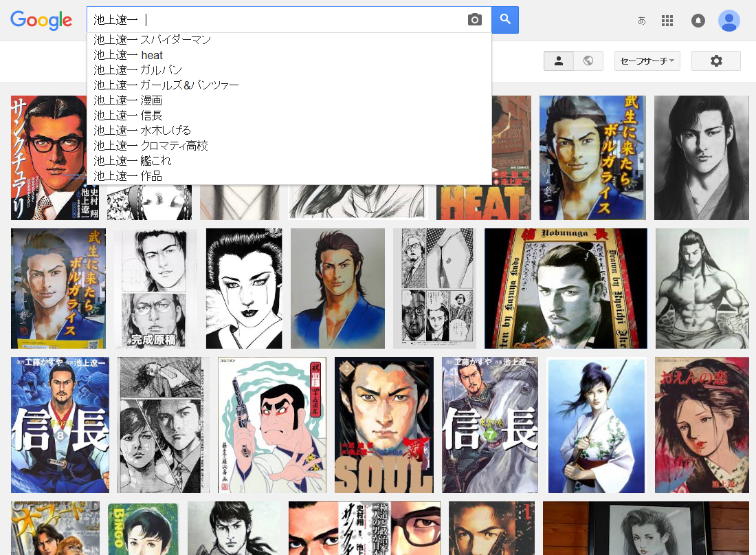
Task: Open bottom サンクチュアリ glasses banner thumbnail
Action: coord(364,528)
